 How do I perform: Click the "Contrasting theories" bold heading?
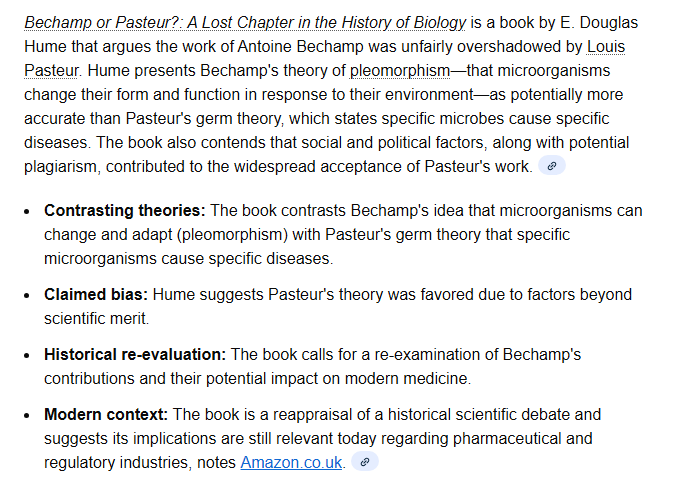click(x=125, y=211)
